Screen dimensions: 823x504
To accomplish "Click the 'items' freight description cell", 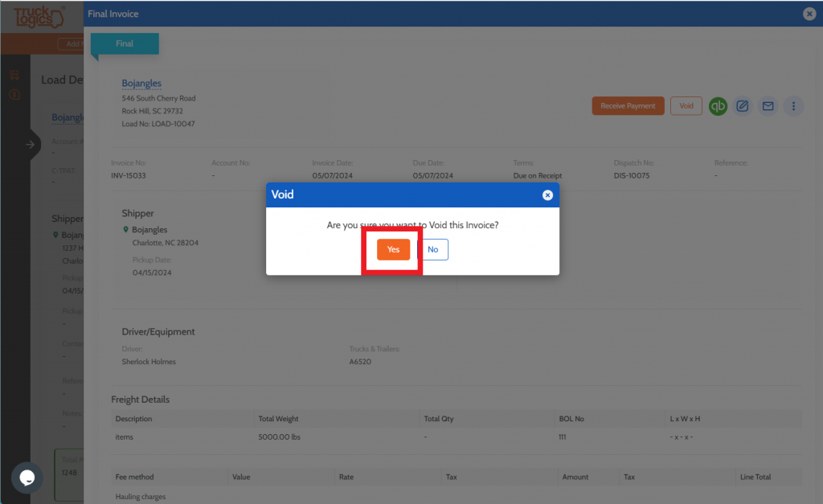I will 125,436.
